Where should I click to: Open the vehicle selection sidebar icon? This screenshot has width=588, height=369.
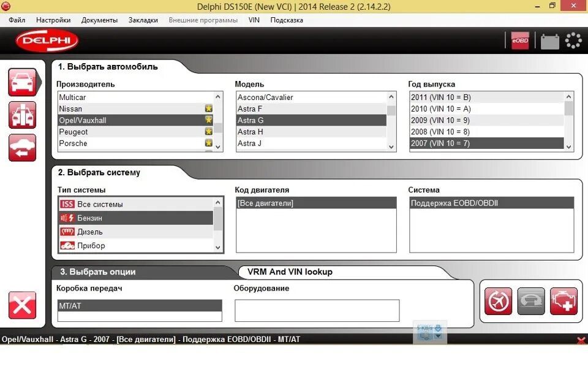coord(23,82)
